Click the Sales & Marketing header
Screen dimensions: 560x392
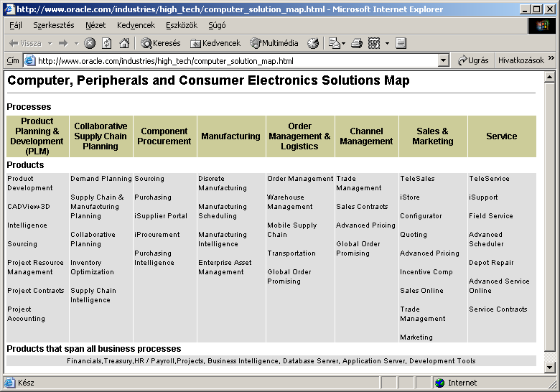click(433, 136)
